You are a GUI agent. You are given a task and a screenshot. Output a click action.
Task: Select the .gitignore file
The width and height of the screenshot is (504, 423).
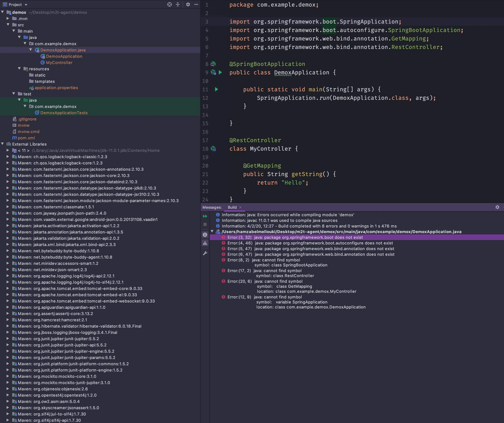[x=27, y=119]
